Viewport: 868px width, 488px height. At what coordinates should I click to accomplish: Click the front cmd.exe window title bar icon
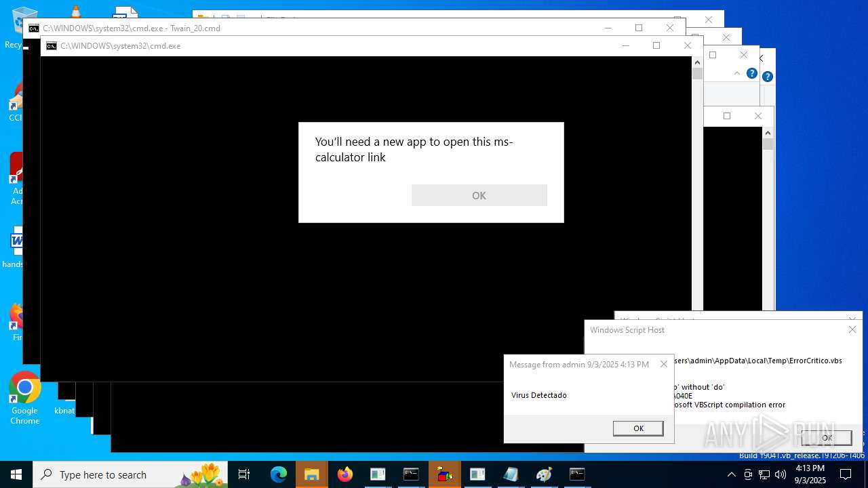tap(52, 46)
